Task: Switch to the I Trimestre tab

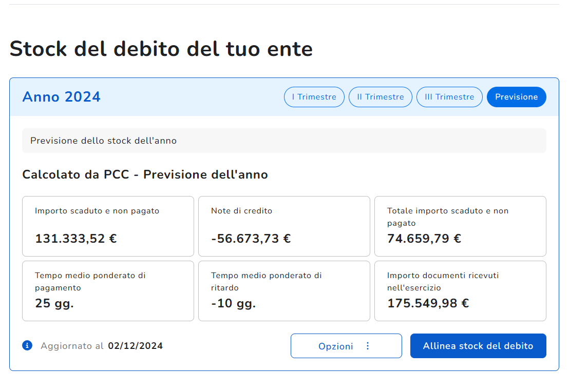Action: pos(314,97)
